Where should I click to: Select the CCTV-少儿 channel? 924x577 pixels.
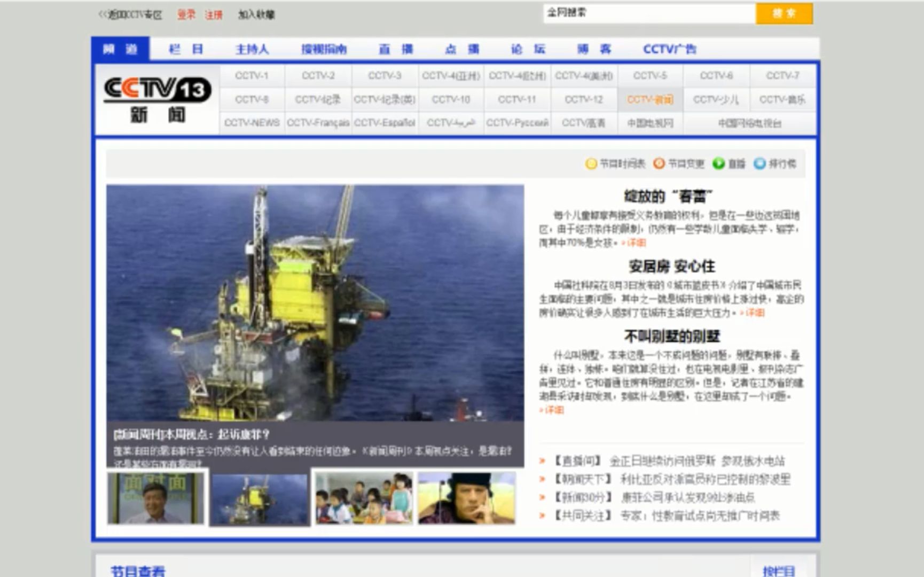pyautogui.click(x=716, y=99)
